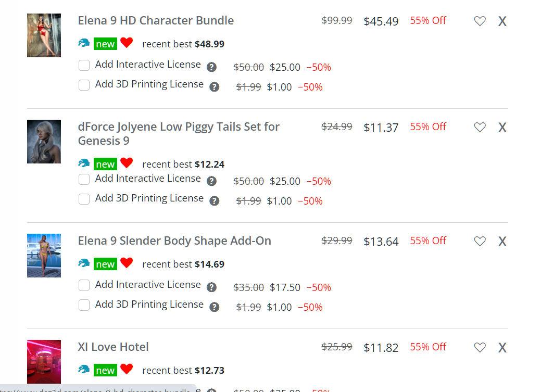Check 3D Printing License for Elena 9 HD Bundle
This screenshot has height=392, width=541.
pyautogui.click(x=84, y=85)
